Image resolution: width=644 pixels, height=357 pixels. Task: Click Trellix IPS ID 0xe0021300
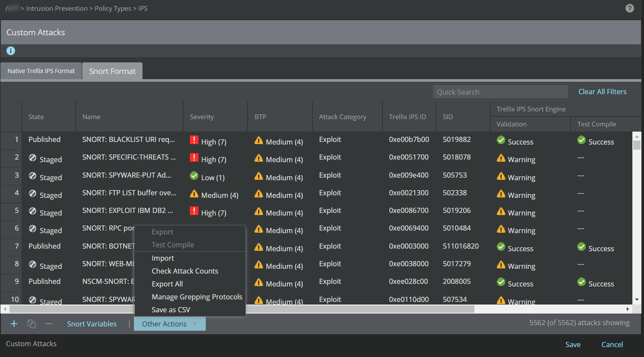coord(409,193)
